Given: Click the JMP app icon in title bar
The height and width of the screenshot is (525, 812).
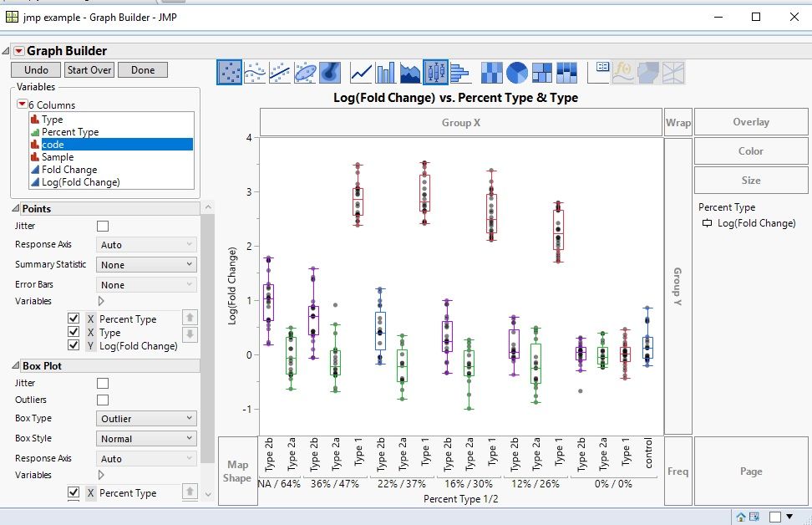Looking at the screenshot, I should [12, 17].
